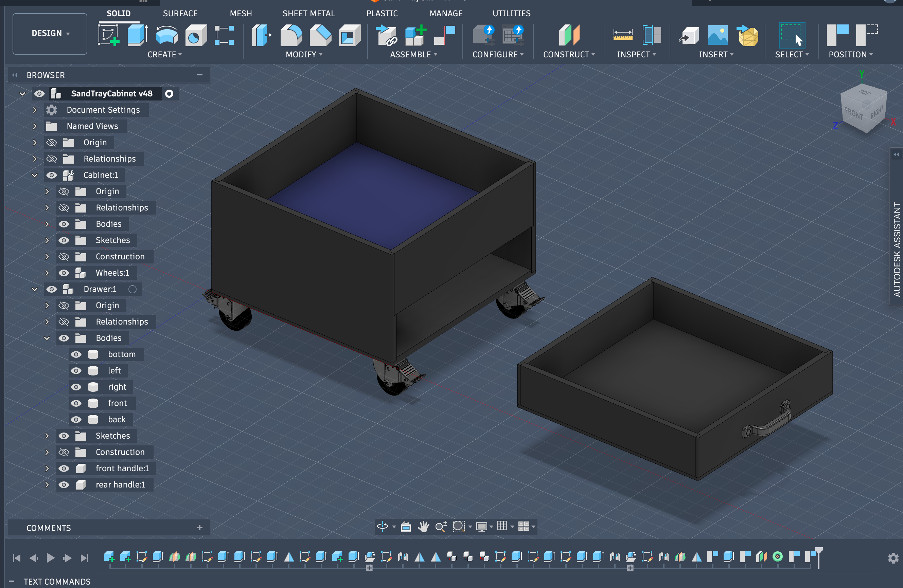Hide the bottom body visibility eye

coord(76,354)
